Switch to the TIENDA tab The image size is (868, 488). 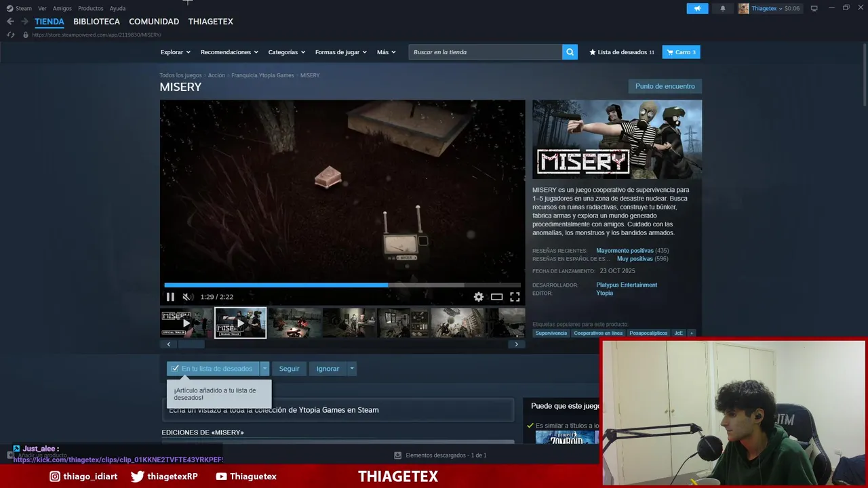[50, 22]
